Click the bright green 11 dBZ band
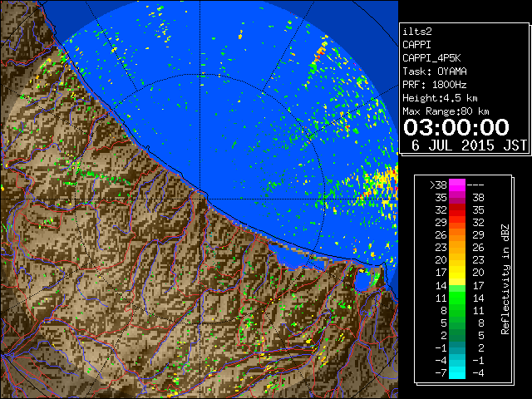532x399 pixels. coord(457,298)
